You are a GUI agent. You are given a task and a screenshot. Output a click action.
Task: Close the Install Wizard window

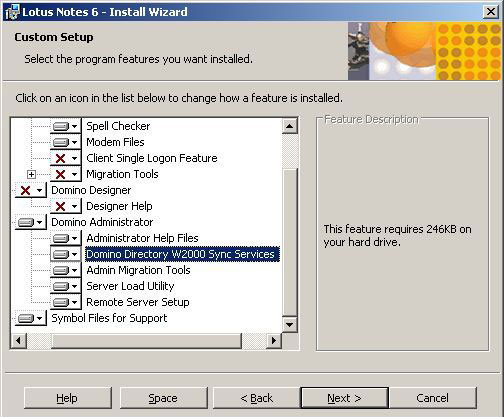(x=491, y=12)
